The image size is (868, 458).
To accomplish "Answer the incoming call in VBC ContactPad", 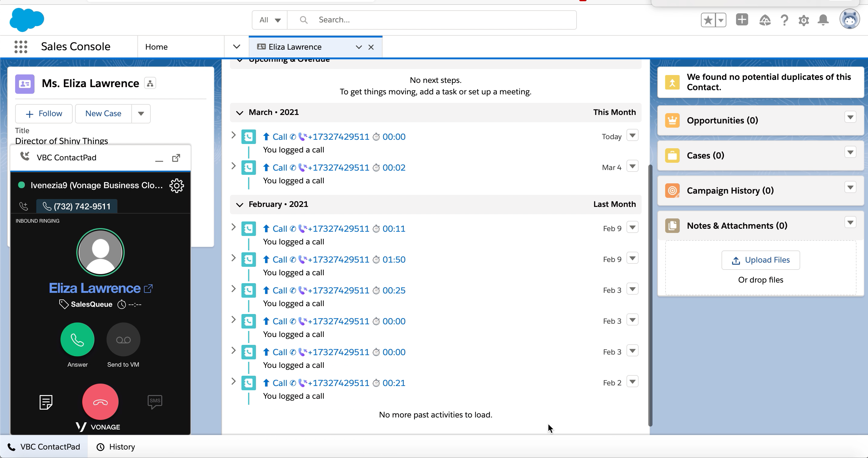I will click(77, 339).
